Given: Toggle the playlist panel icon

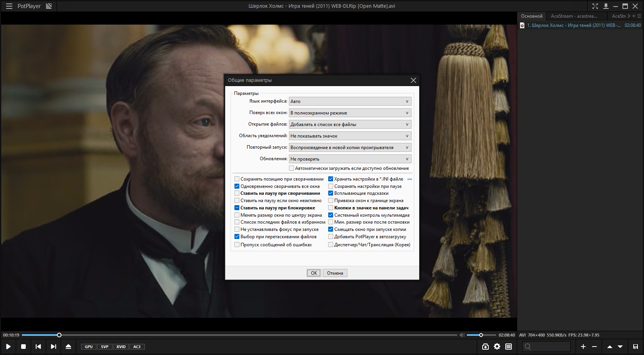Looking at the screenshot, I should pos(508,347).
